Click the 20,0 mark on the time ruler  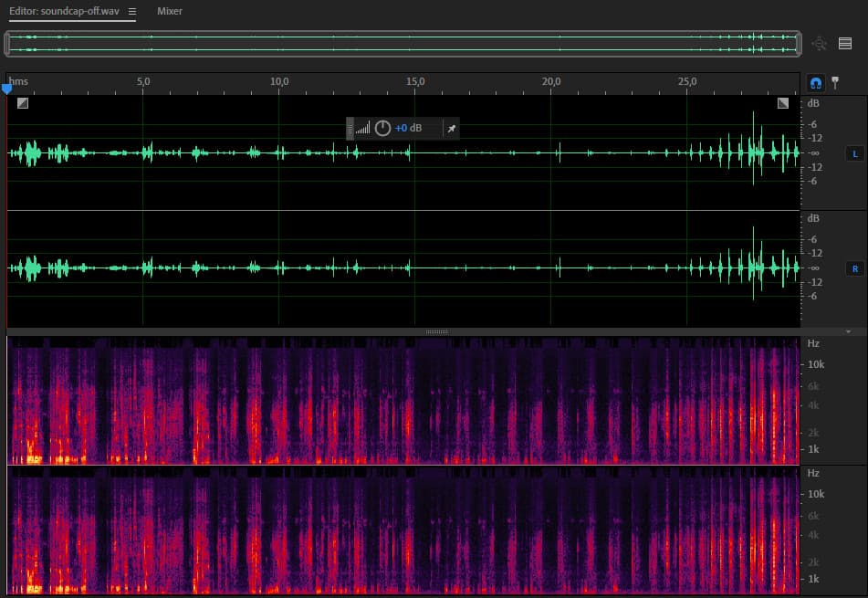[x=550, y=81]
